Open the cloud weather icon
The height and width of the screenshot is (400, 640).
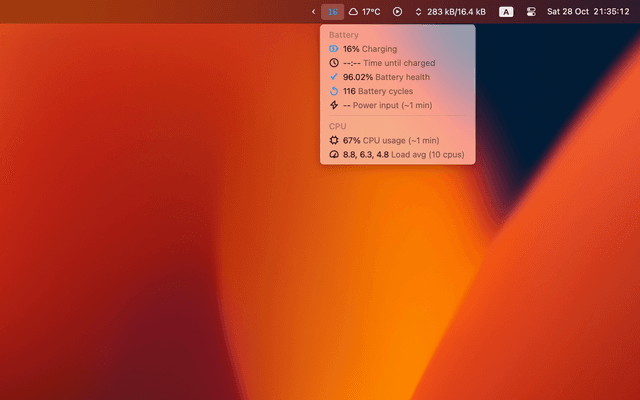pyautogui.click(x=353, y=12)
